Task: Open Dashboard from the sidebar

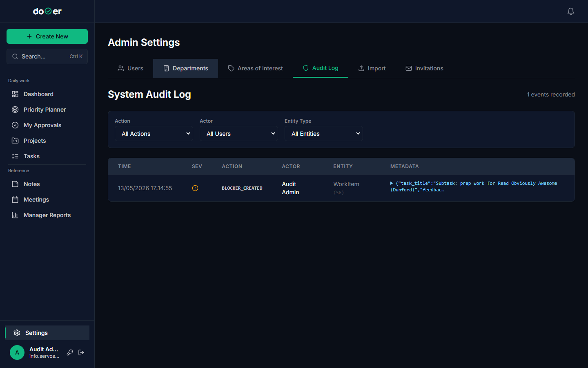Action: point(47,94)
